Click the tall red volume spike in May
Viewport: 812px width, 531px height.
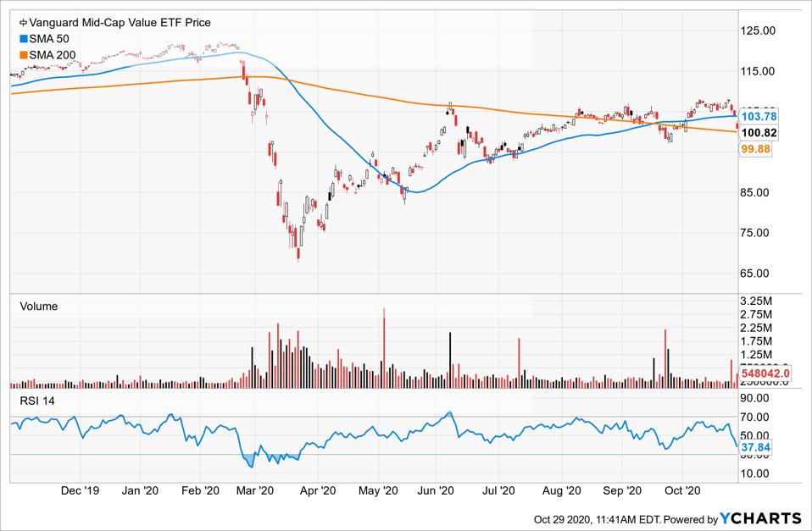pos(384,339)
